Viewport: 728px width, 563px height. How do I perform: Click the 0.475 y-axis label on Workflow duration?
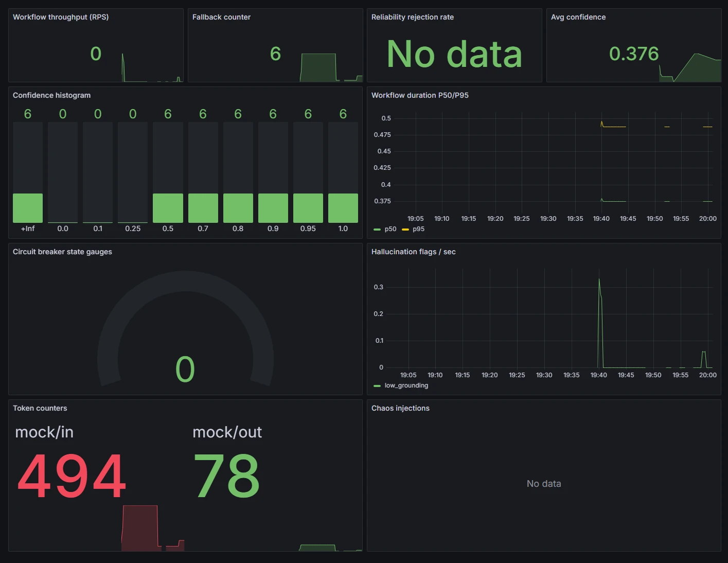pyautogui.click(x=382, y=135)
